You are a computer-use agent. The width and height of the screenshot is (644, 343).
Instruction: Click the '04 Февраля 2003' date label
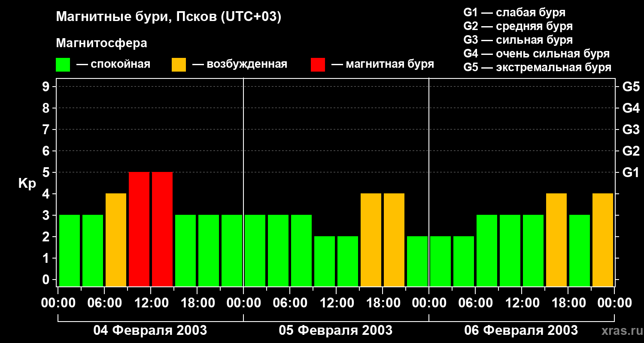[x=150, y=330]
